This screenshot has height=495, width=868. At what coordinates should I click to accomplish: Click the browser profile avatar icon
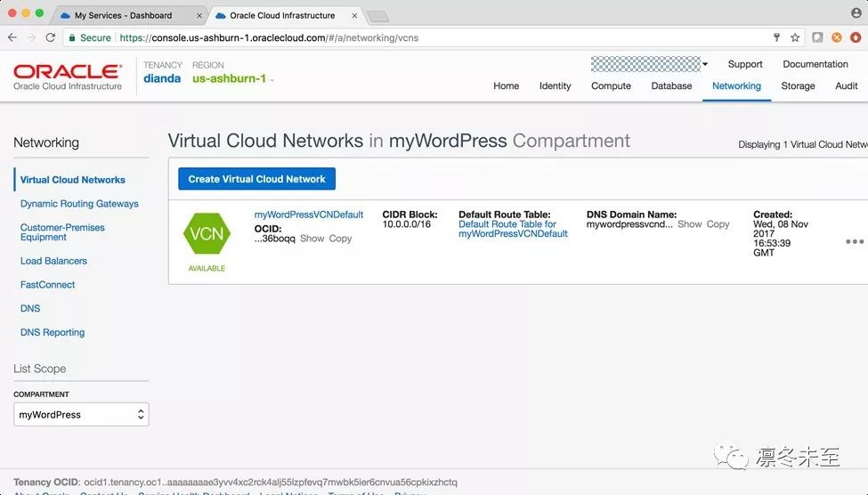click(856, 12)
